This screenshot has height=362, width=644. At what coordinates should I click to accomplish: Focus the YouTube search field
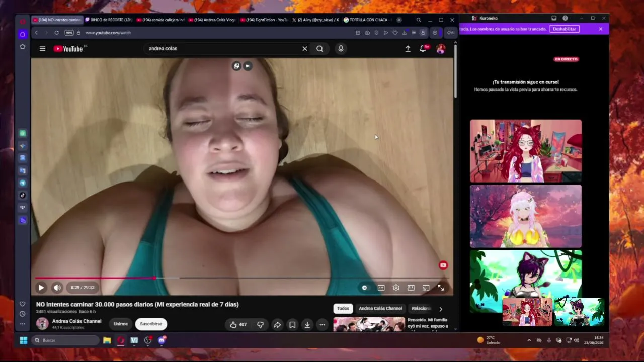223,49
